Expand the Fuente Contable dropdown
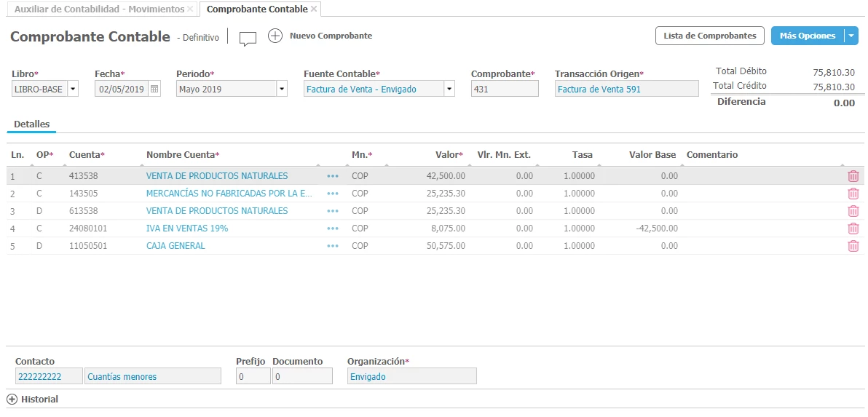 point(449,89)
